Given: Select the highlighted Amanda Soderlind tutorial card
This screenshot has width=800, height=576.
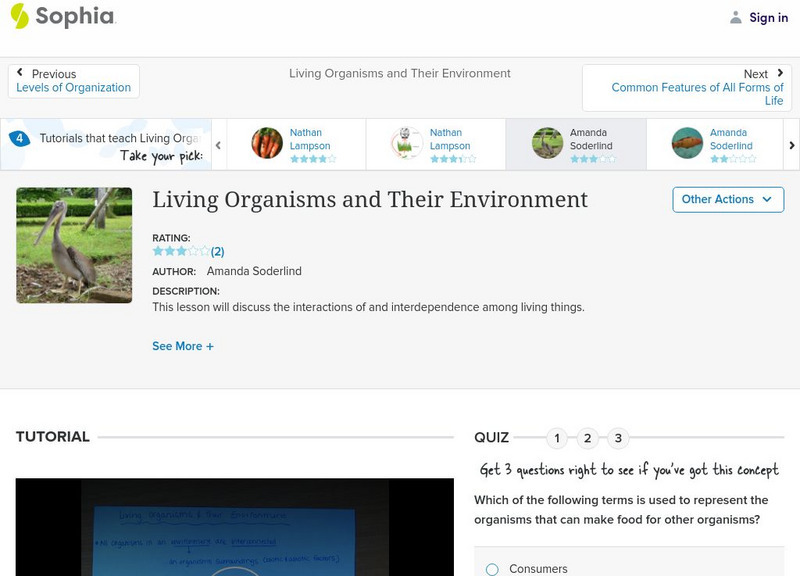Looking at the screenshot, I should [575, 145].
